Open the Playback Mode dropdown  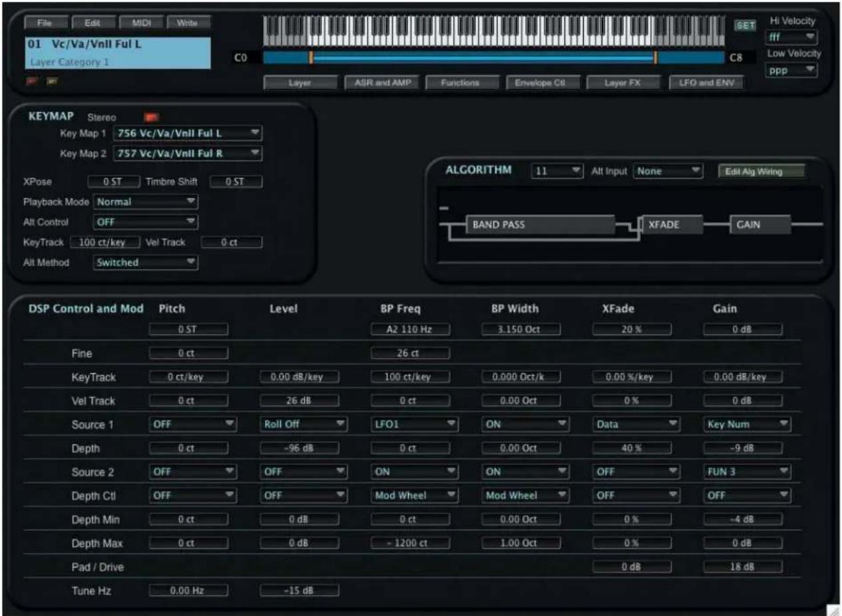coord(146,200)
